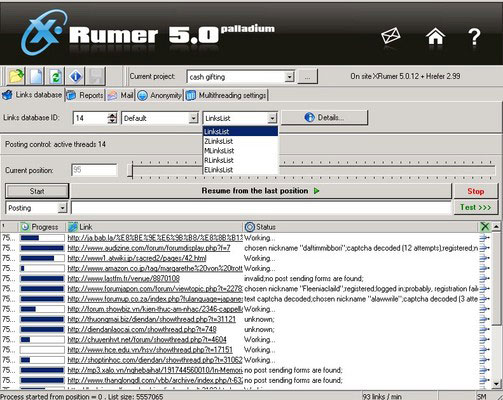Click the vertical scrollbar up arrow
This screenshot has height=400, width=503.
[496, 227]
